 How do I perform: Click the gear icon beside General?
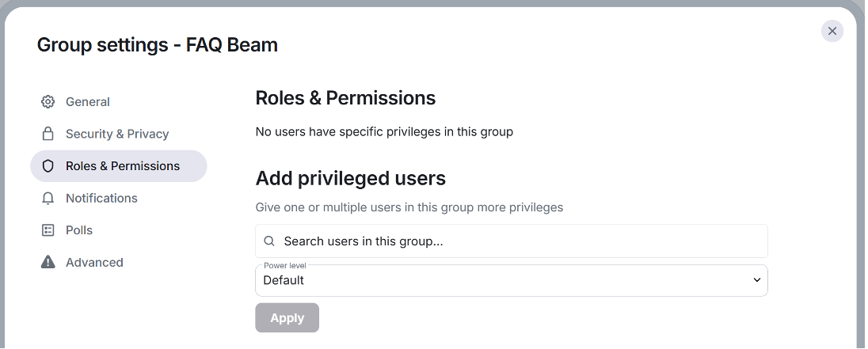tap(48, 102)
